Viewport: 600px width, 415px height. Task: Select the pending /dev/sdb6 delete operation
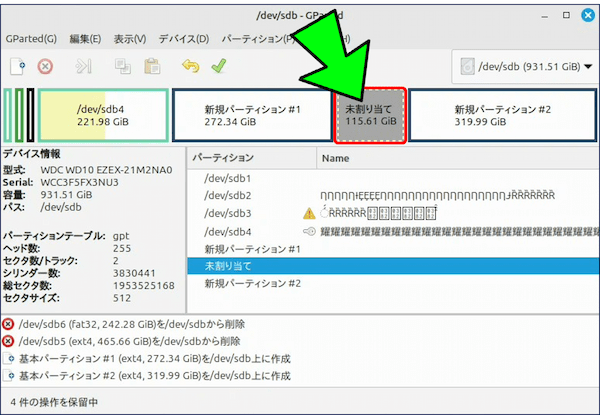point(140,325)
